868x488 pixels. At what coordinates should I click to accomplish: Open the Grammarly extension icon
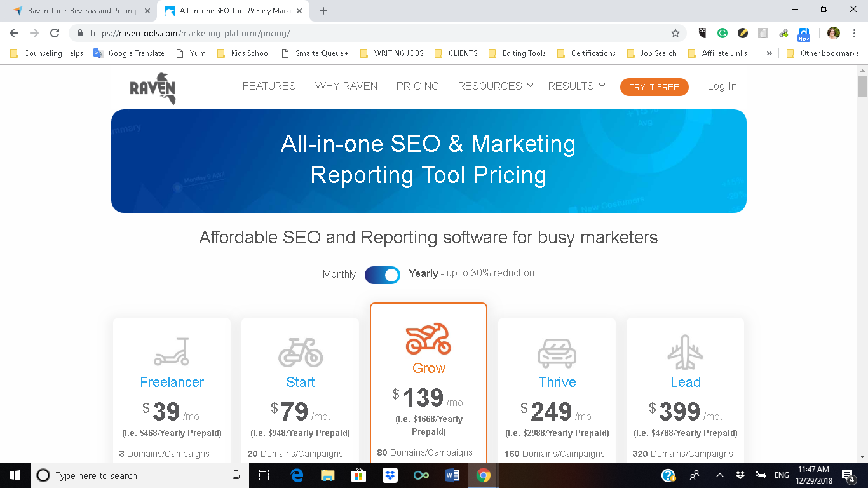[722, 33]
